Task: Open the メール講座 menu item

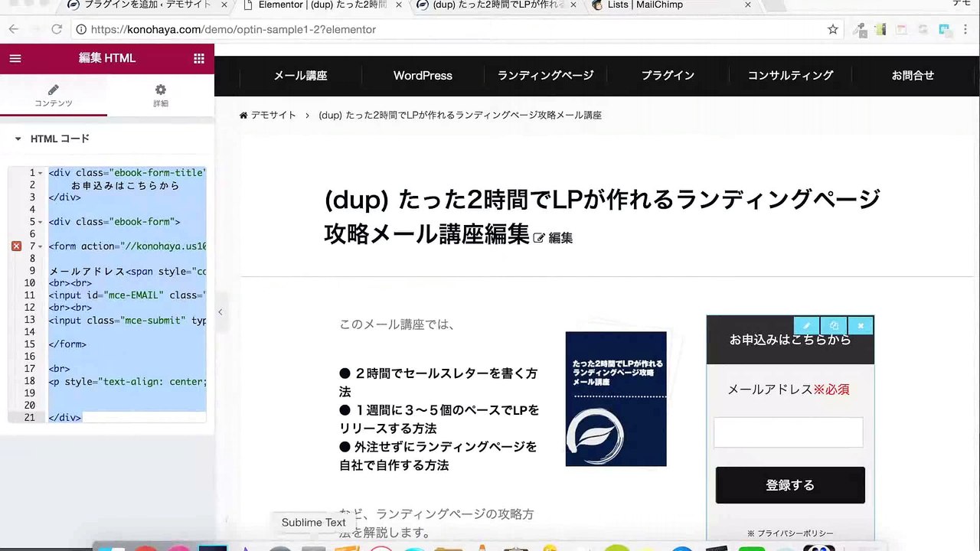Action: [x=300, y=76]
